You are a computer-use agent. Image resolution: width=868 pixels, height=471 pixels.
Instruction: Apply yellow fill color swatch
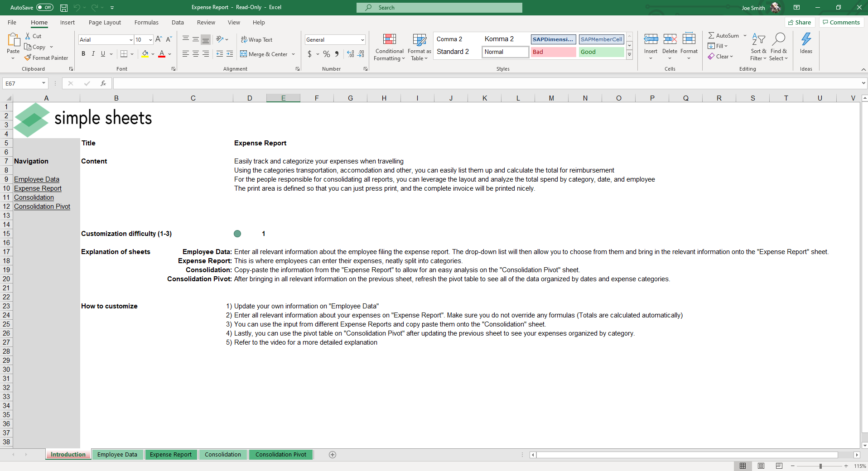(145, 54)
